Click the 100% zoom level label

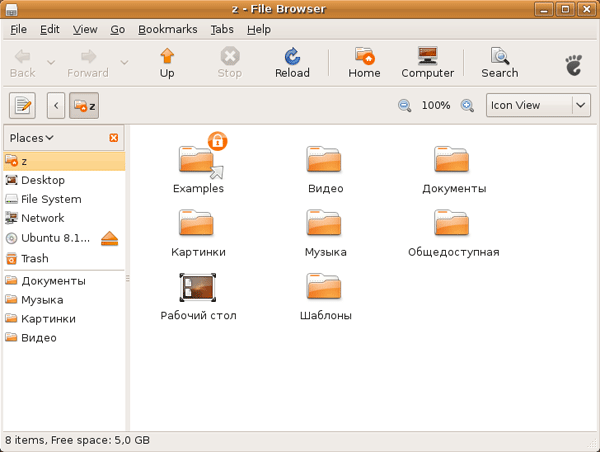point(435,105)
